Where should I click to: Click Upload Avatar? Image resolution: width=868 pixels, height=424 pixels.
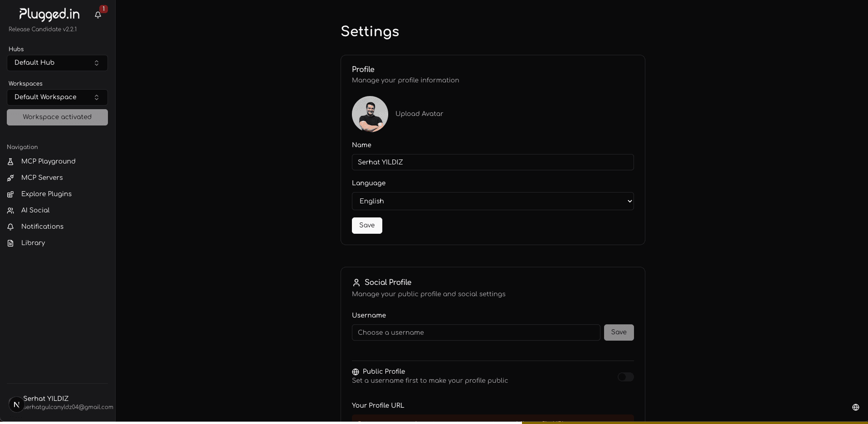(x=419, y=114)
